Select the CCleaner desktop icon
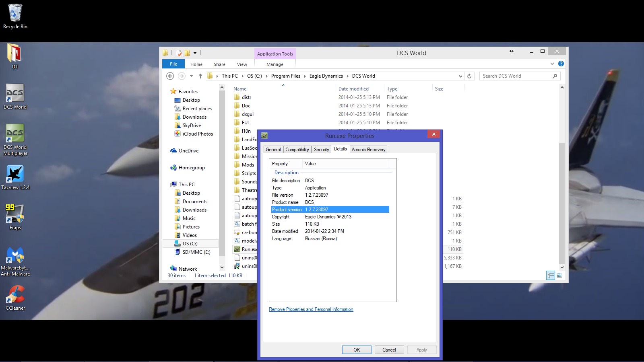 [x=15, y=298]
